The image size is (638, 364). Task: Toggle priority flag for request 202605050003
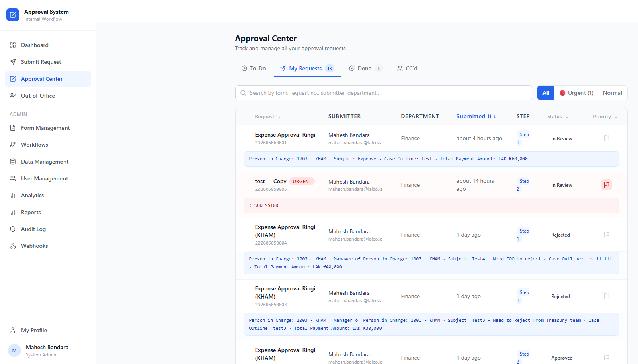pyautogui.click(x=607, y=296)
